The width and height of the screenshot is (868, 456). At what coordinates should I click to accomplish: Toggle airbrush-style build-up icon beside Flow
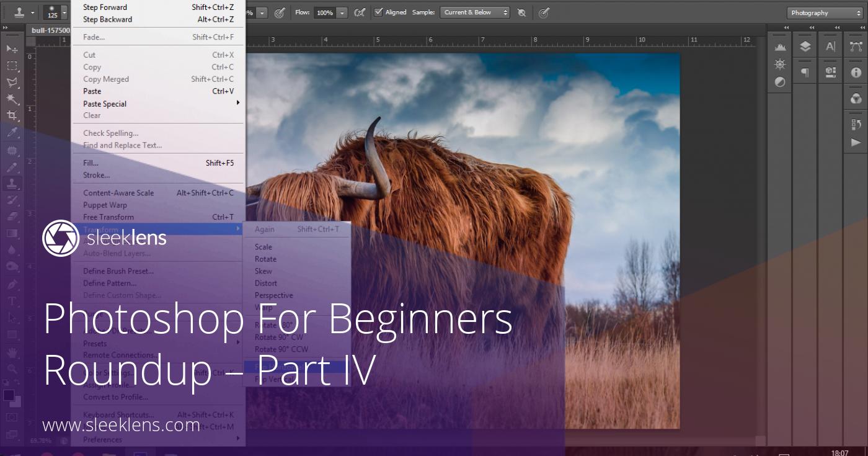pos(359,12)
